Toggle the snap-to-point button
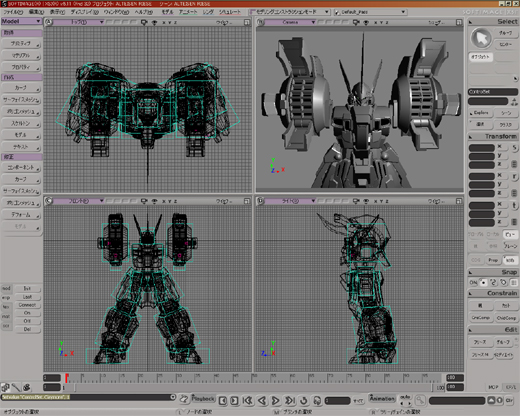 (x=483, y=282)
